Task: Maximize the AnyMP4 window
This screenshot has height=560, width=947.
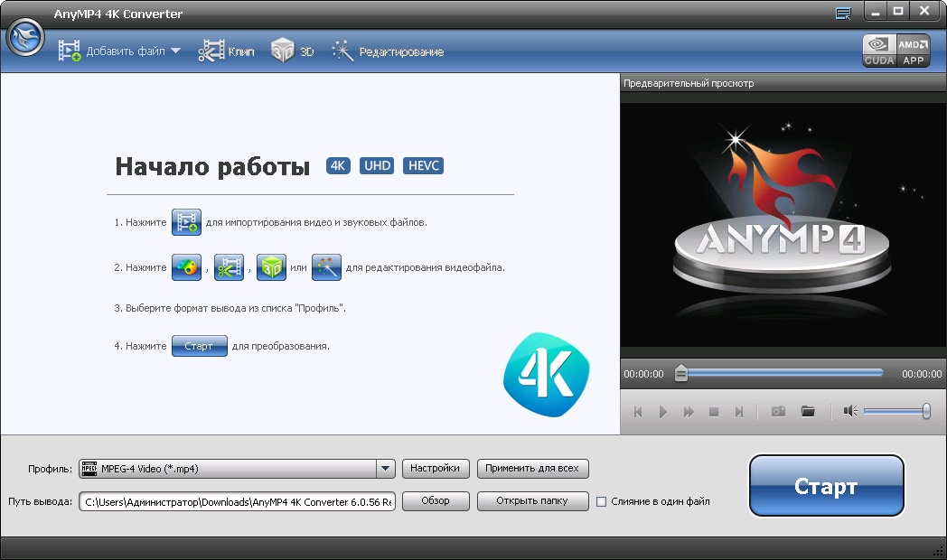Action: click(x=898, y=12)
